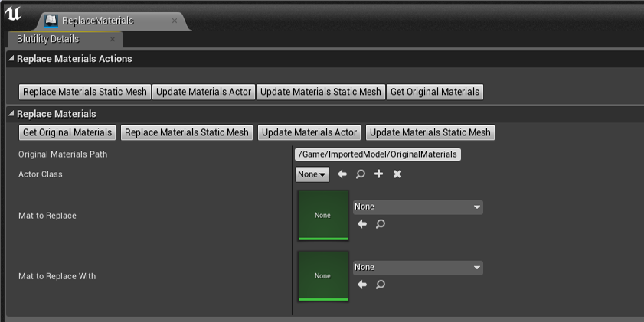Open the Actor Class None dropdown
This screenshot has height=322, width=644.
312,174
